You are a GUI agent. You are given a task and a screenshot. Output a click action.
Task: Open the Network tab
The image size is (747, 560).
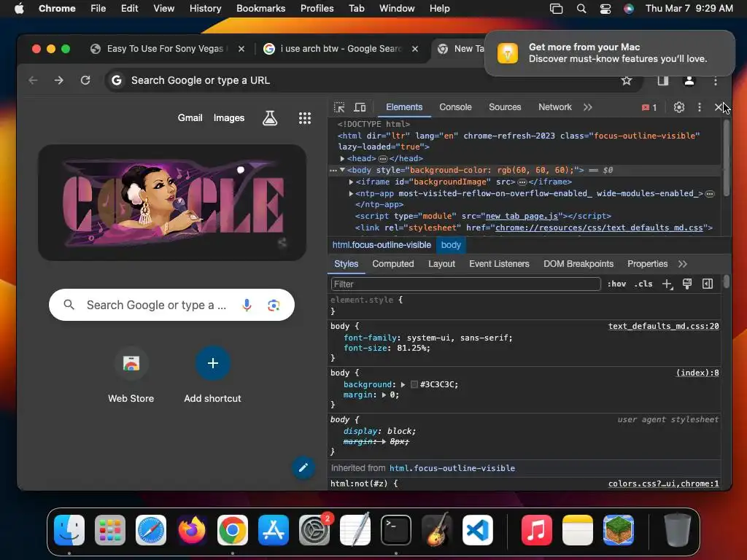coord(554,107)
